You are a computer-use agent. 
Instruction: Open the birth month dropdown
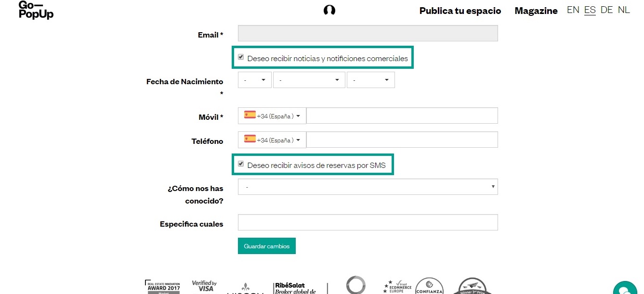click(309, 80)
